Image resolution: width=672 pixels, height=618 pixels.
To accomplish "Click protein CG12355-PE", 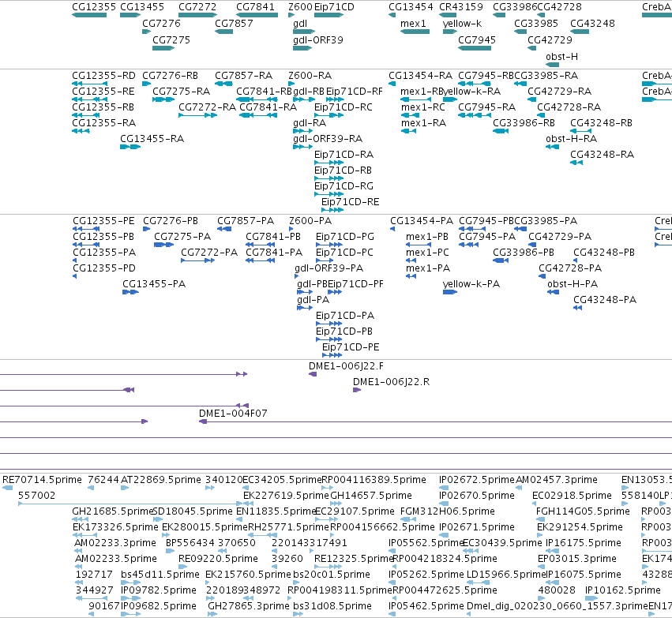I will click(86, 229).
